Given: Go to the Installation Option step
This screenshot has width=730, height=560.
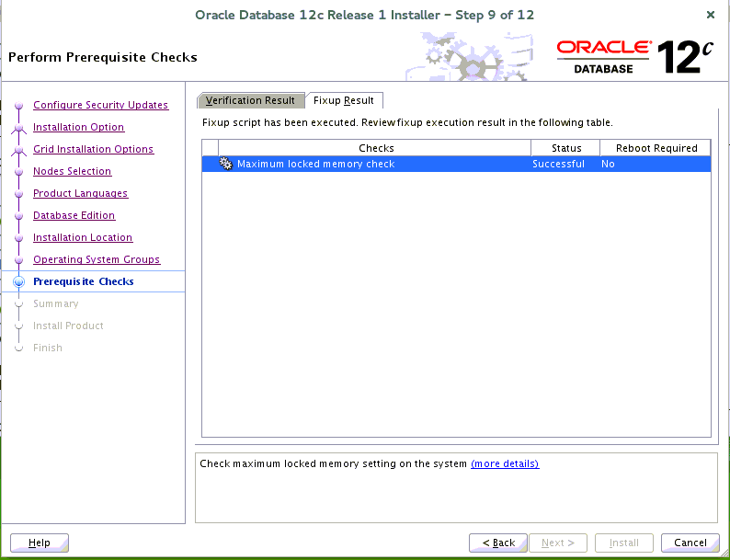Looking at the screenshot, I should coord(79,127).
